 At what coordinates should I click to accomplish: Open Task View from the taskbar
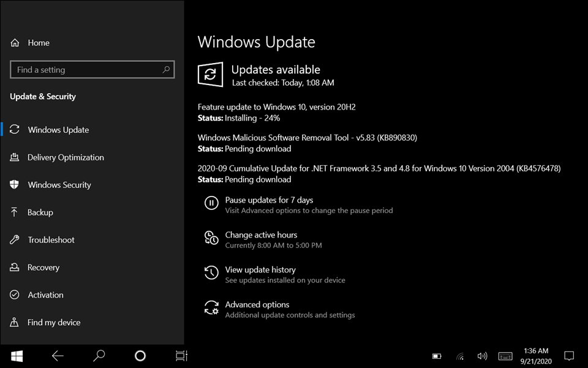pos(181,356)
